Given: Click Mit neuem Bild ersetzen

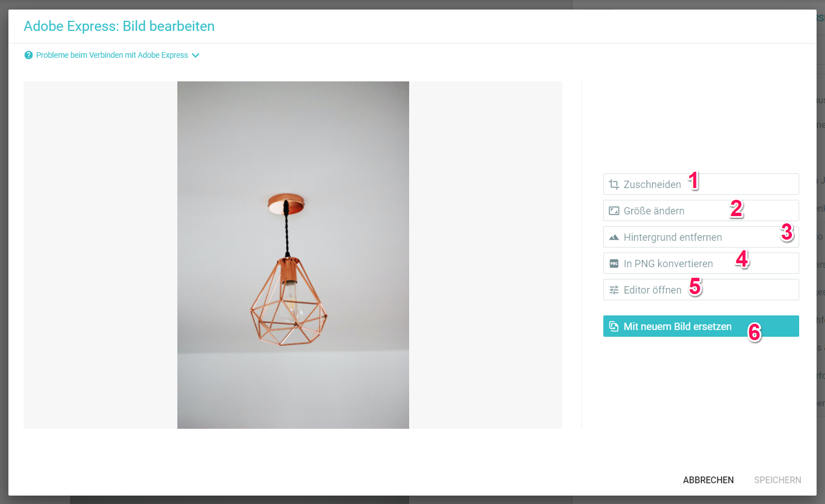Looking at the screenshot, I should [x=701, y=326].
